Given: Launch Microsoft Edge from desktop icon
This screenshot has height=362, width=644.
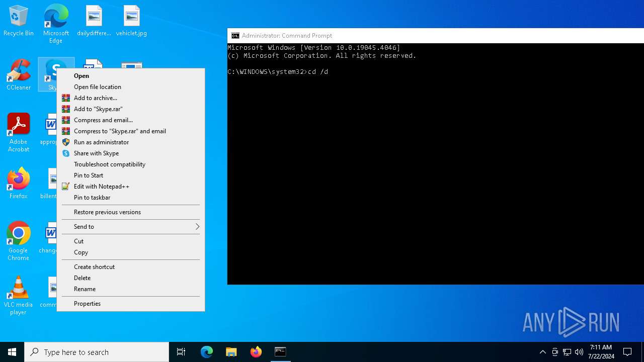Looking at the screenshot, I should (x=56, y=24).
